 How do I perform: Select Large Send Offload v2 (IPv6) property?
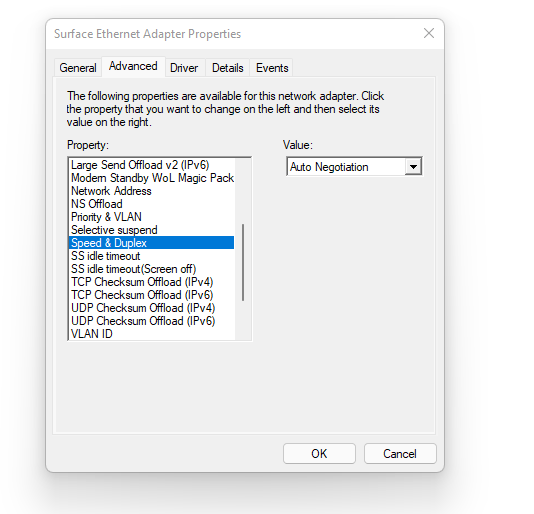click(152, 165)
